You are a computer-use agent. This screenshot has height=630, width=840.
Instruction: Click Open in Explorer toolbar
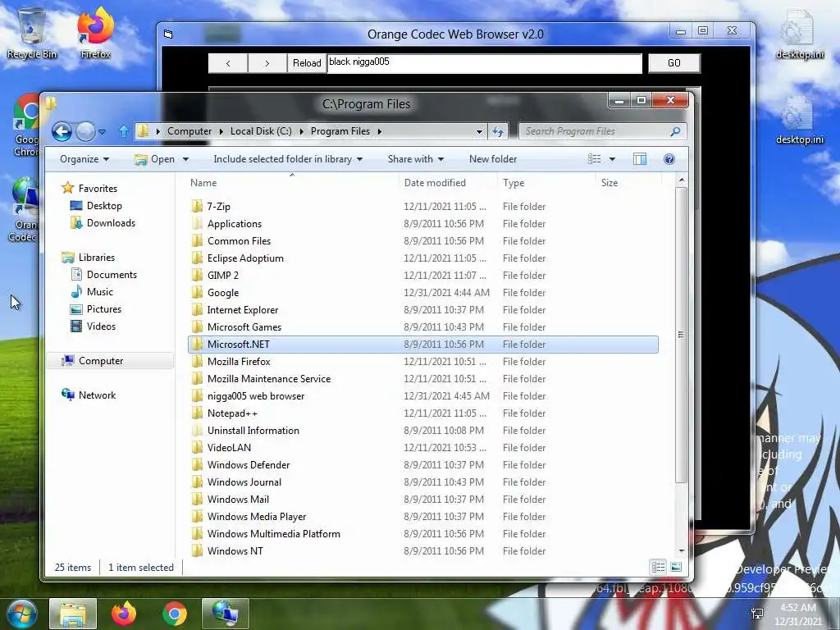[x=155, y=159]
